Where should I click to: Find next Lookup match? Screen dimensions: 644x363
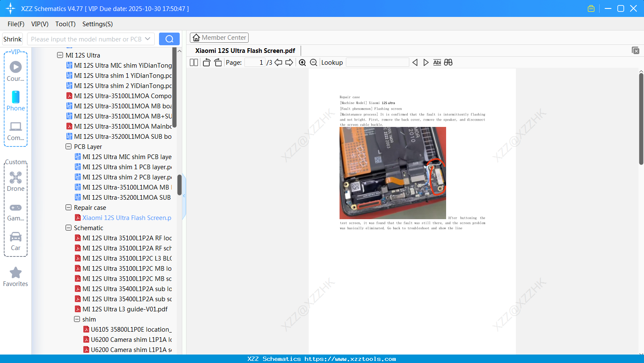pos(426,63)
